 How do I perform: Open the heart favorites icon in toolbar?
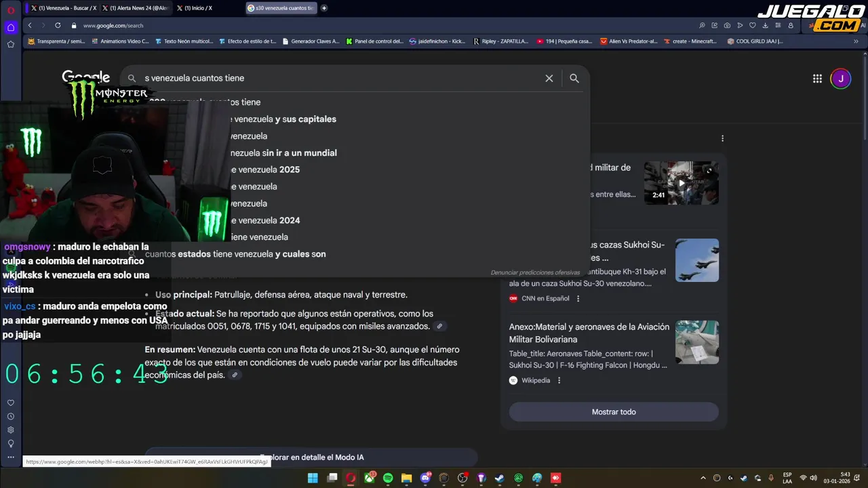tap(752, 25)
